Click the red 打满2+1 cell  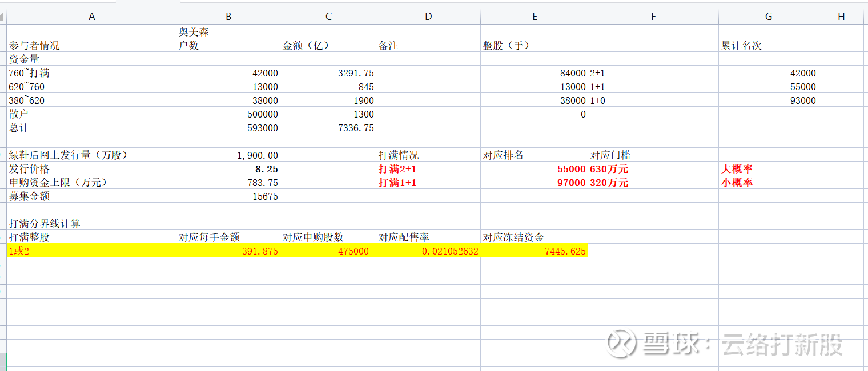click(x=428, y=168)
